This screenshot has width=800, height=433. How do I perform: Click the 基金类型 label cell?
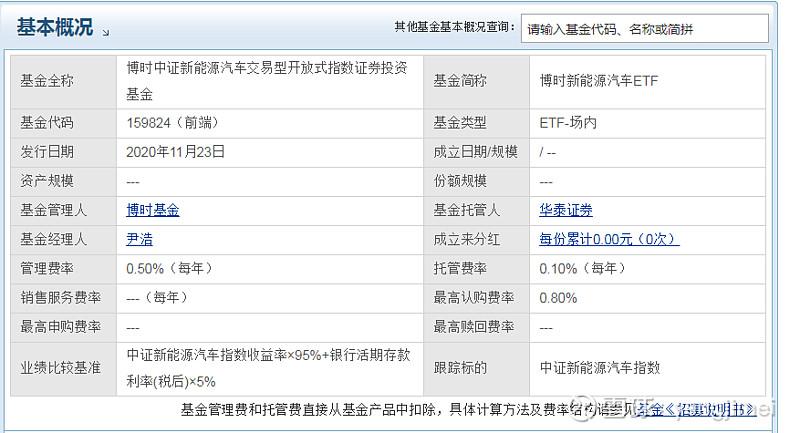point(477,123)
